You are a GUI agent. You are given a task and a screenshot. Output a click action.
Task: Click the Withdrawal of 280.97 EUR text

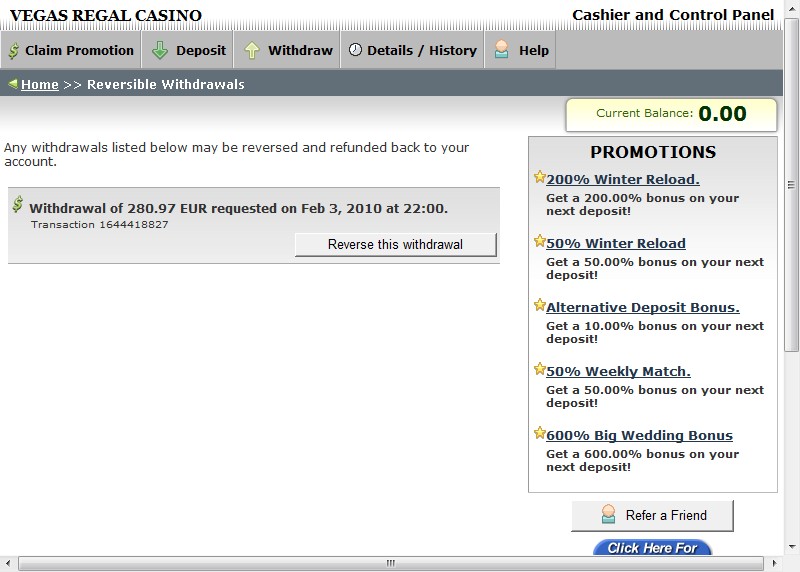click(x=238, y=208)
